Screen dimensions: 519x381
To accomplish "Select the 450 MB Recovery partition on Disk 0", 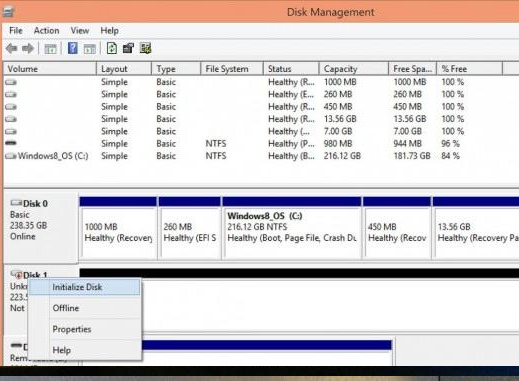I will (397, 227).
